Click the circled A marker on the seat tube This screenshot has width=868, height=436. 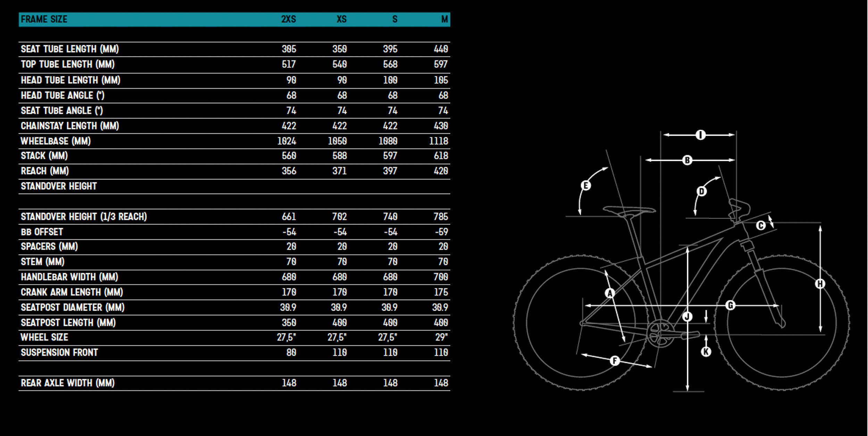pos(610,293)
